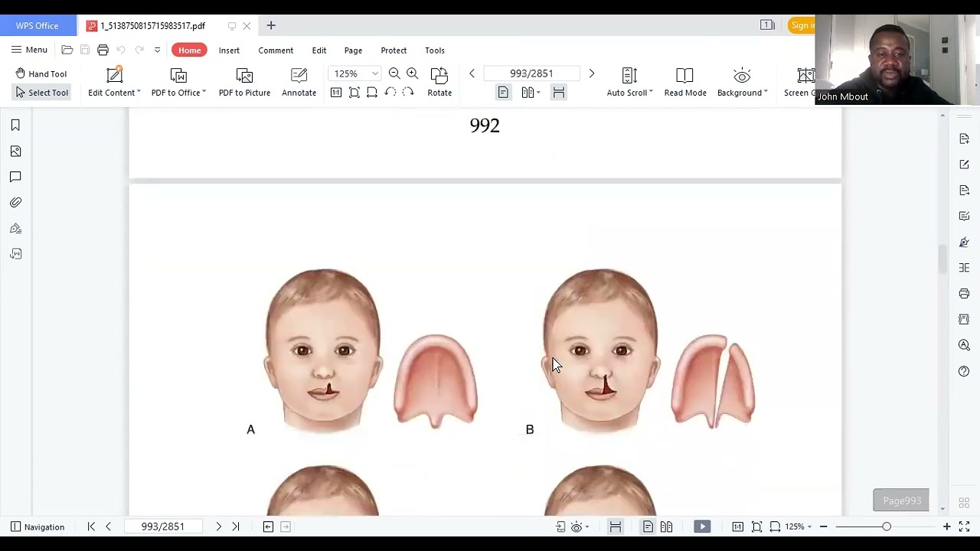Screen dimensions: 980x551
Task: Click the zoom slider handle in status bar
Action: click(887, 527)
